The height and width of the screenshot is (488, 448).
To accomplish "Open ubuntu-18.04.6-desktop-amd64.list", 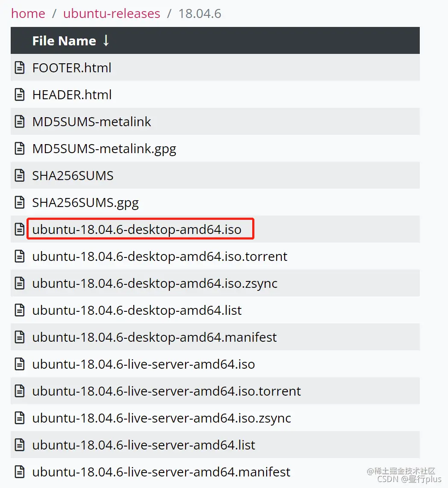I will 137,311.
